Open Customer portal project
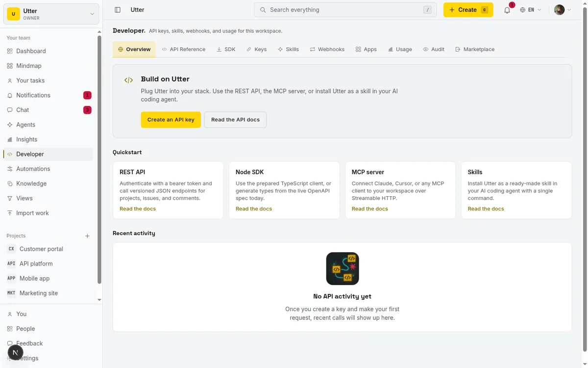Image resolution: width=588 pixels, height=368 pixels. coord(41,249)
